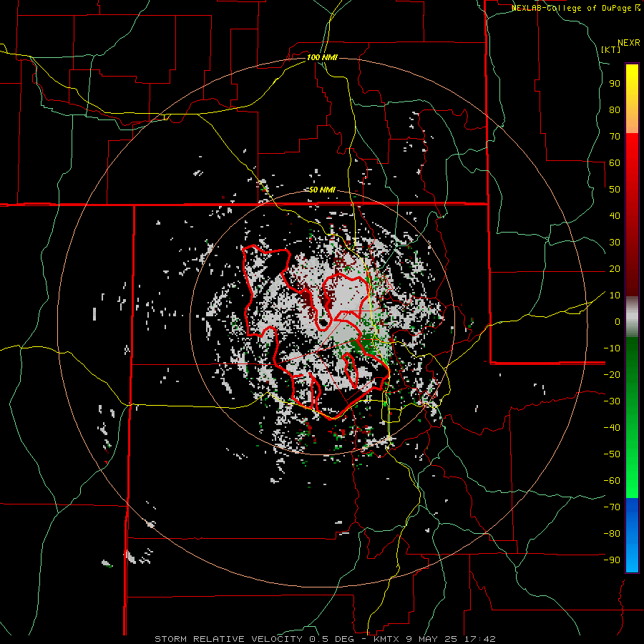Click the positive "40" scale label
Viewport: 644px width, 644px height.
click(x=615, y=216)
